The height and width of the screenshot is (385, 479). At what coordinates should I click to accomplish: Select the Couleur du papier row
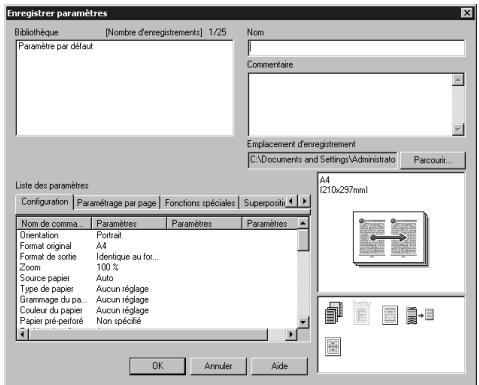pyautogui.click(x=157, y=310)
